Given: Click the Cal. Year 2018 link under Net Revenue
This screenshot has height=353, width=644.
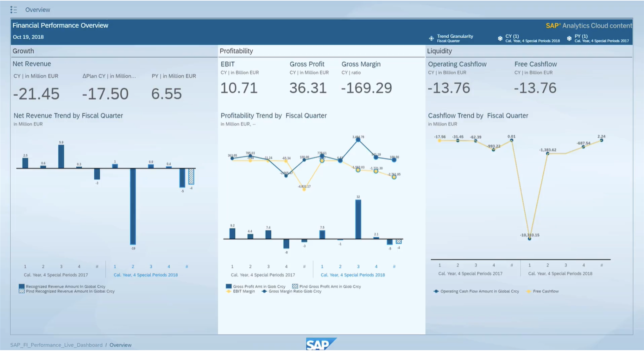Looking at the screenshot, I should 146,275.
